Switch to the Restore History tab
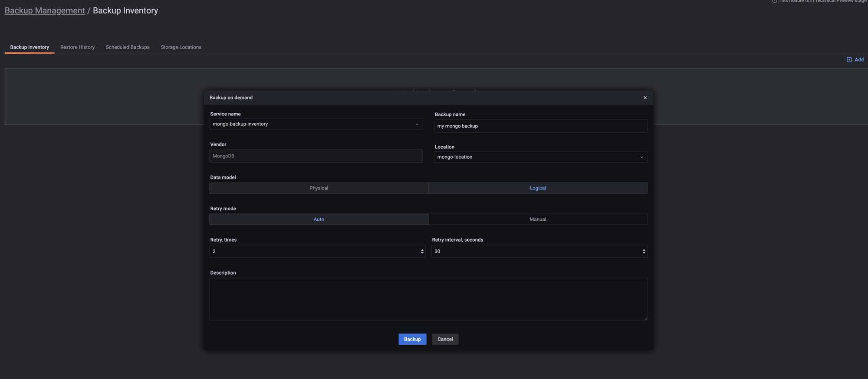 77,47
